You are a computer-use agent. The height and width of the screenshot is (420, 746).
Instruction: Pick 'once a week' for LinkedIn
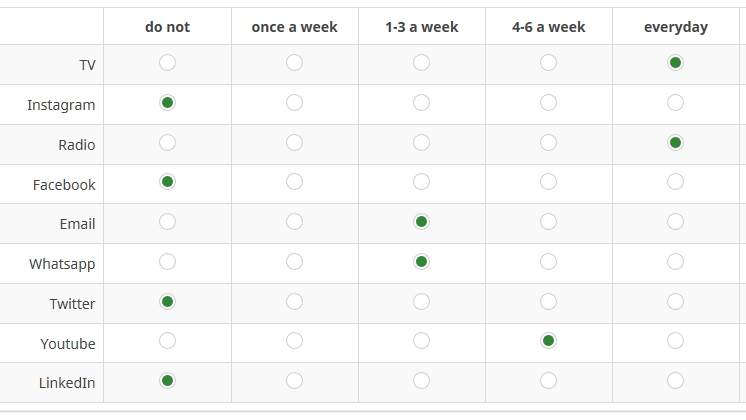(294, 381)
